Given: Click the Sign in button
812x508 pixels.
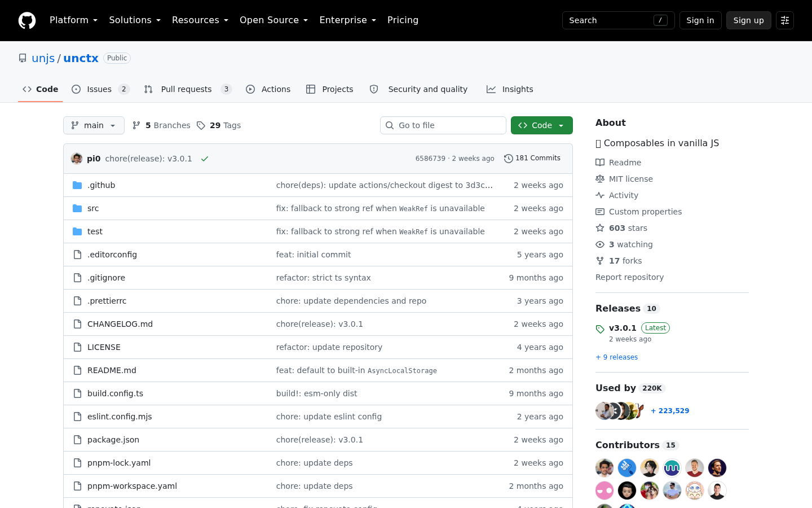Looking at the screenshot, I should point(700,20).
